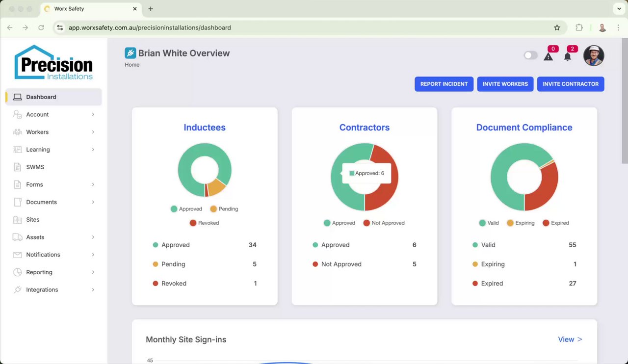Image resolution: width=628 pixels, height=364 pixels.
Task: Click the Integrations plug icon
Action: [17, 290]
